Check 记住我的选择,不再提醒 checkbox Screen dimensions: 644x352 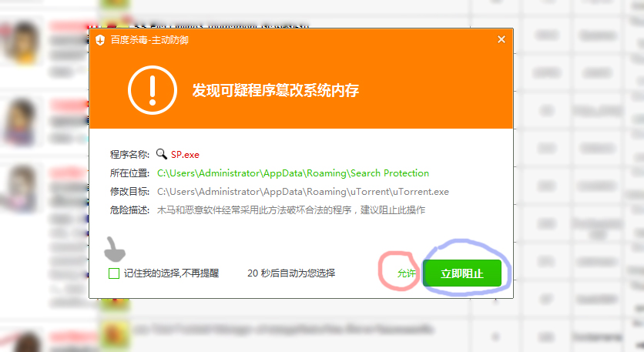point(114,273)
